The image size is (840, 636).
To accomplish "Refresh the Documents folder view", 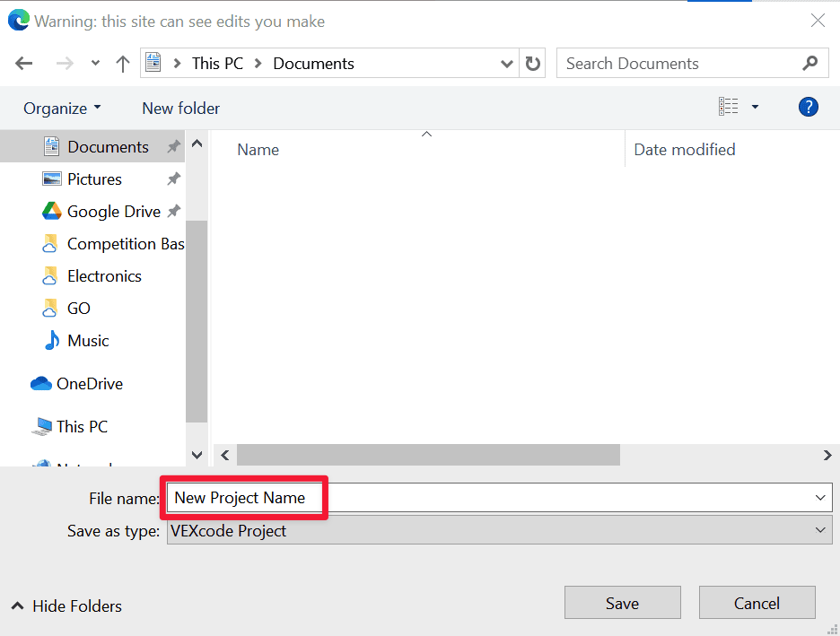I will point(532,63).
